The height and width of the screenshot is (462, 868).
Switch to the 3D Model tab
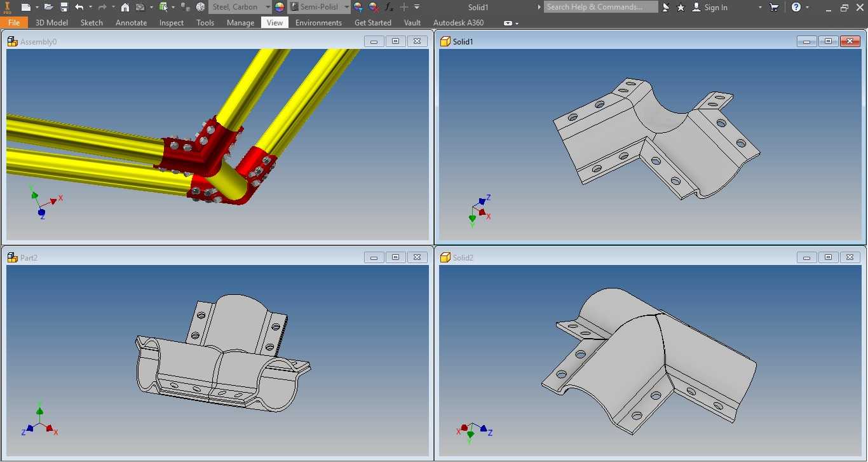pyautogui.click(x=51, y=22)
